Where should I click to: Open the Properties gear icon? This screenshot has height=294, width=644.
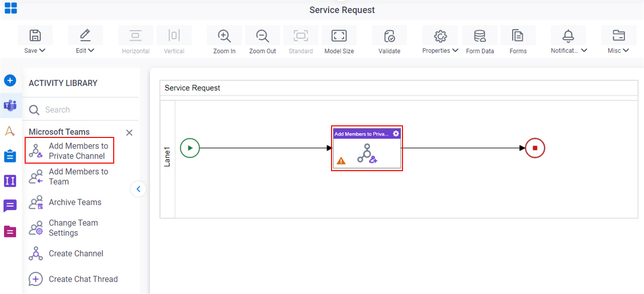440,36
